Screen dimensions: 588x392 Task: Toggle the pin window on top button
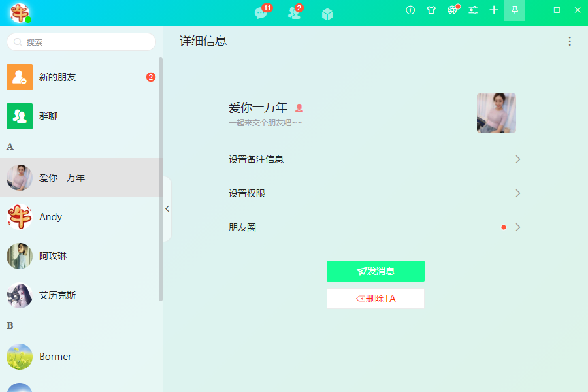pyautogui.click(x=515, y=10)
